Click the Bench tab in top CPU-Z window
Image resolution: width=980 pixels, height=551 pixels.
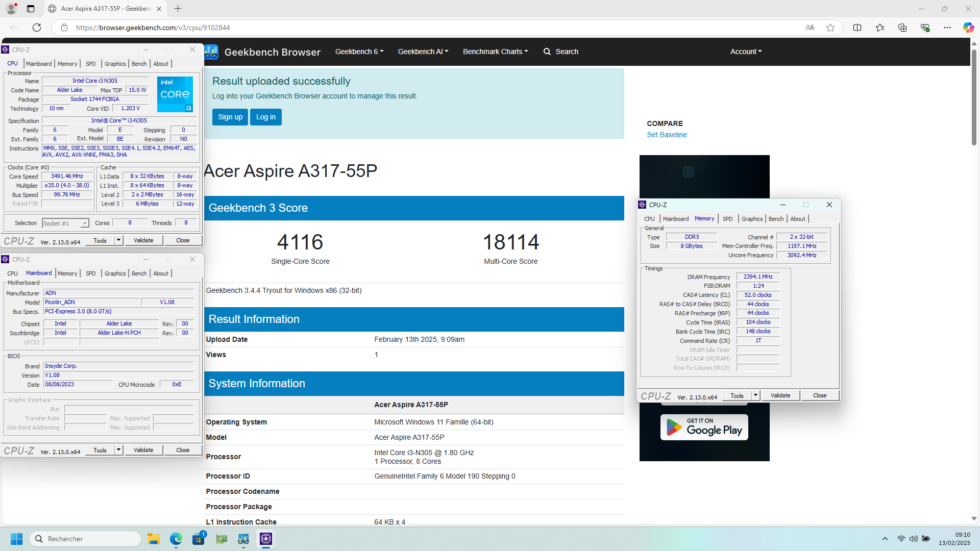click(139, 64)
